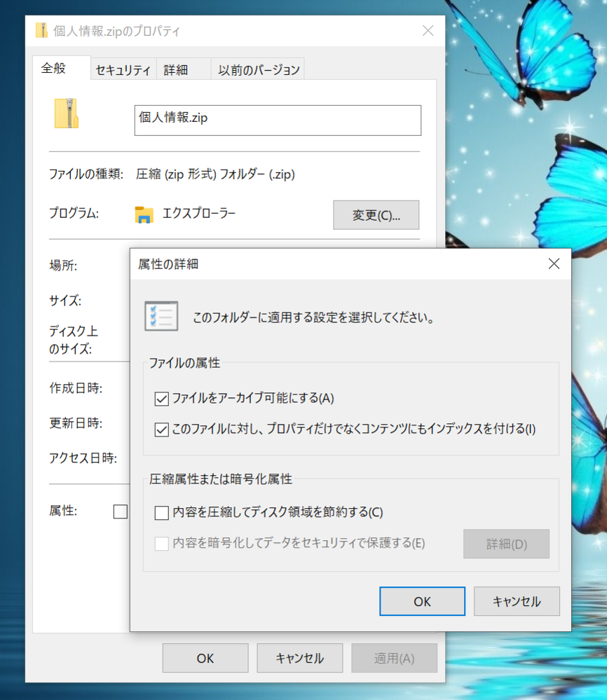Confirm 属性の詳細 dialog with OK
The image size is (607, 700).
pos(422,601)
